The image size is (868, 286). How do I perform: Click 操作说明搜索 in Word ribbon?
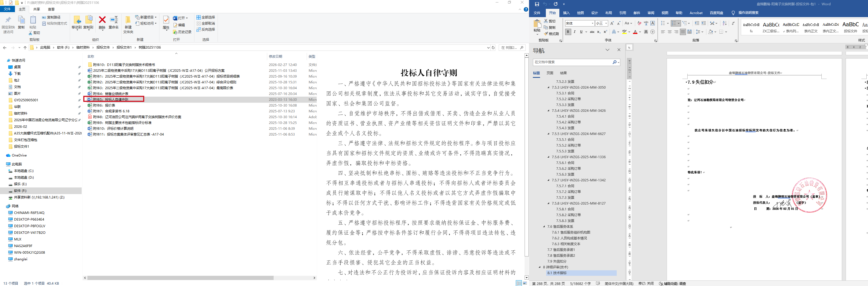748,13
